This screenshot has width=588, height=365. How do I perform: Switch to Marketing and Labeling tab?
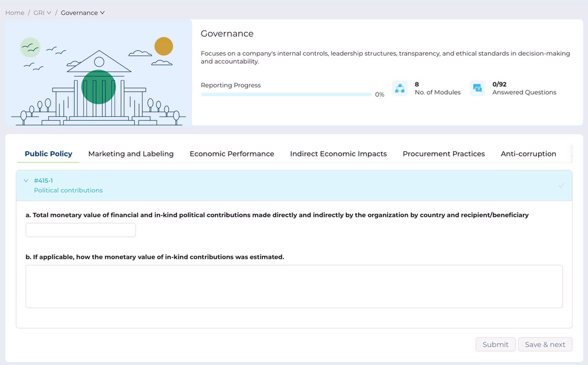131,154
